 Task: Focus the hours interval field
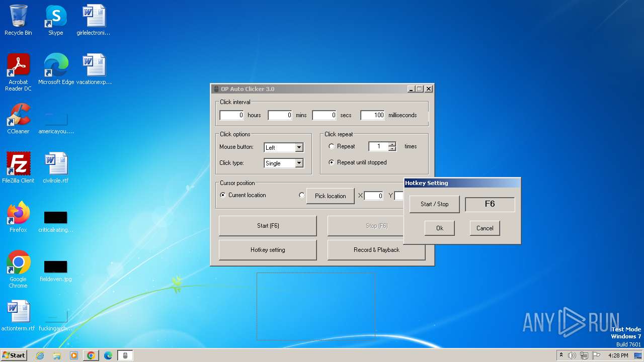coord(232,115)
